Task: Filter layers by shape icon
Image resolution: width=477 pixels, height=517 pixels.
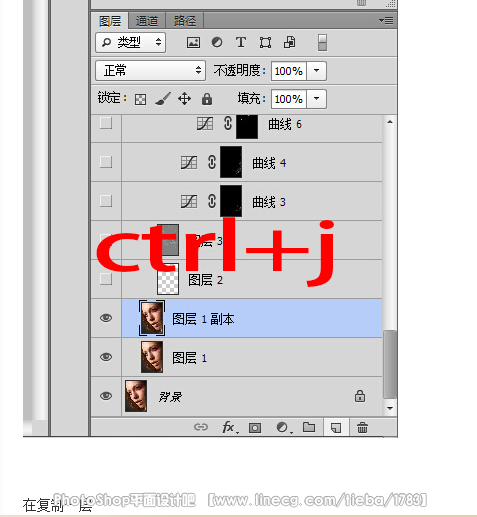Action: (265, 43)
